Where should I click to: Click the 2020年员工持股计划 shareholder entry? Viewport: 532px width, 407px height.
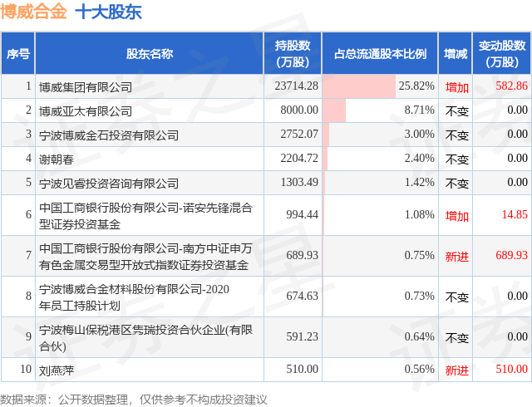tap(134, 297)
